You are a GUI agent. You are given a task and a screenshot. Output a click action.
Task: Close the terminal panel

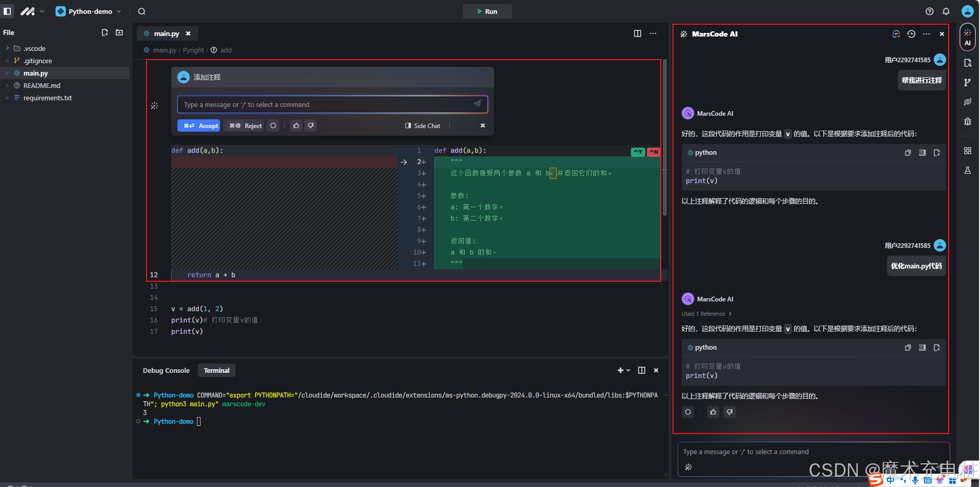tap(656, 370)
